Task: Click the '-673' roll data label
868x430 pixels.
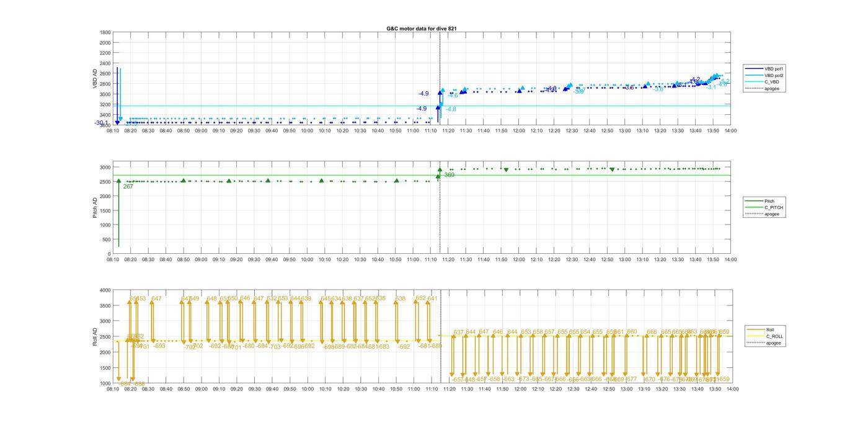Action: pos(523,379)
